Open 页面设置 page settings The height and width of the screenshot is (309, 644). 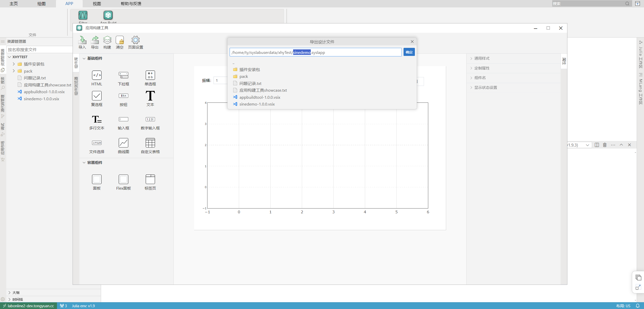pos(135,40)
